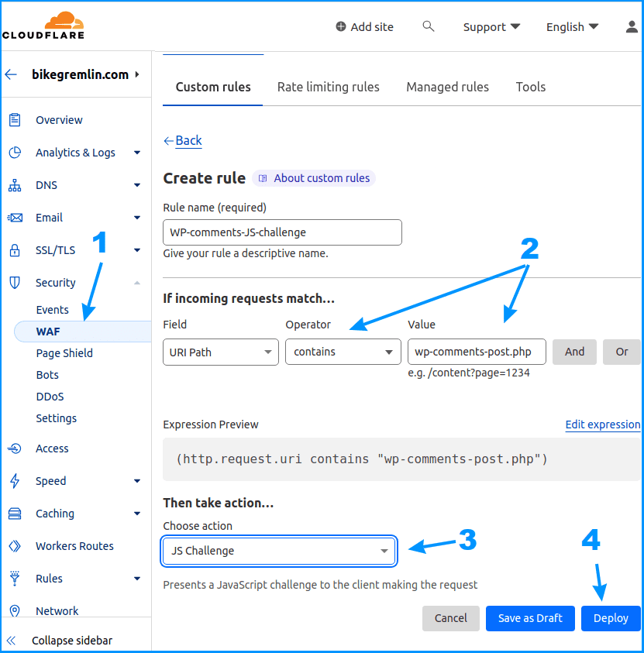Expand the Speed submenu arrow
The image size is (644, 653).
pos(137,481)
